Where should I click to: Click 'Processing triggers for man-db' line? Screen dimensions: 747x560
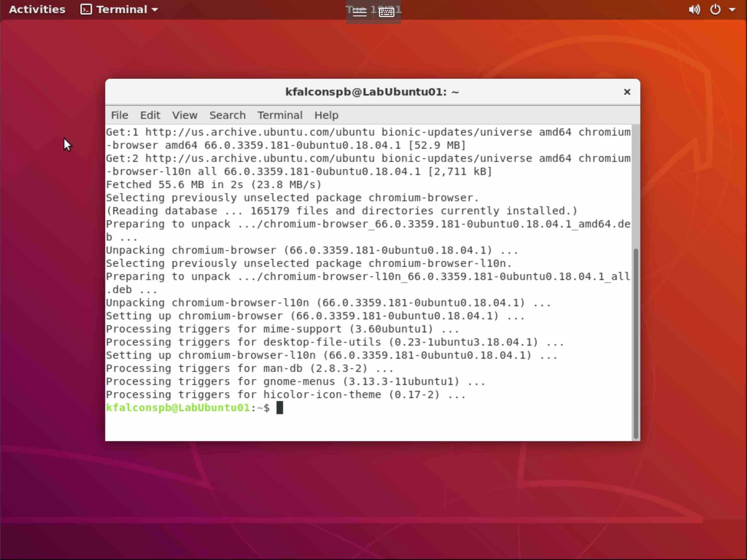(x=250, y=369)
